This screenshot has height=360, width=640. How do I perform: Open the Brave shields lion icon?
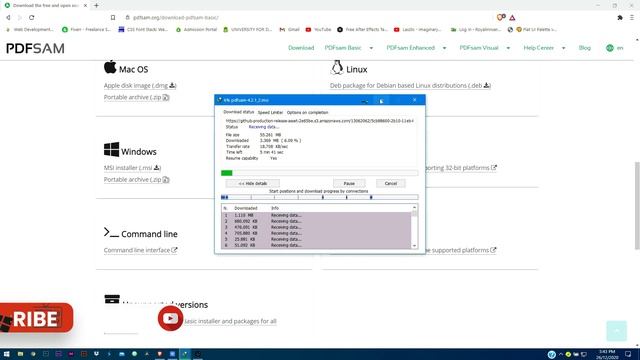pos(500,18)
